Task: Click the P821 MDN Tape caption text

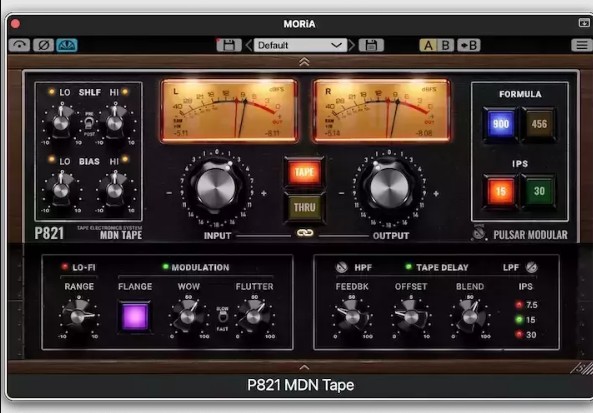Action: pos(301,385)
